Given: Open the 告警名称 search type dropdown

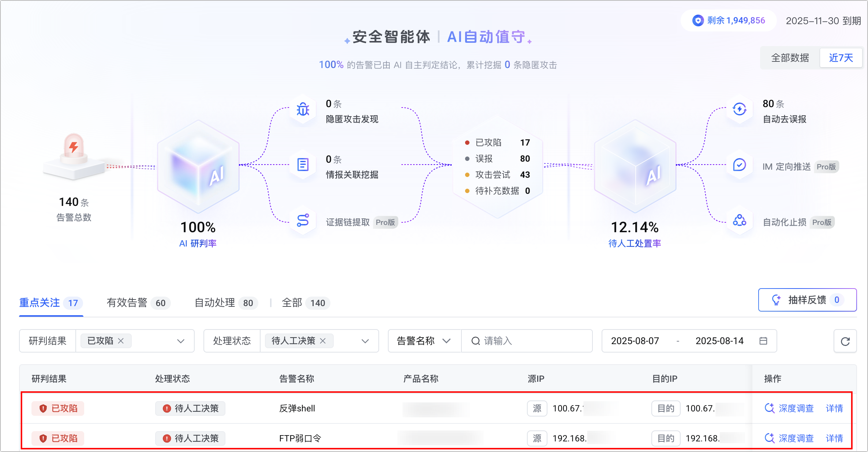Looking at the screenshot, I should tap(424, 341).
